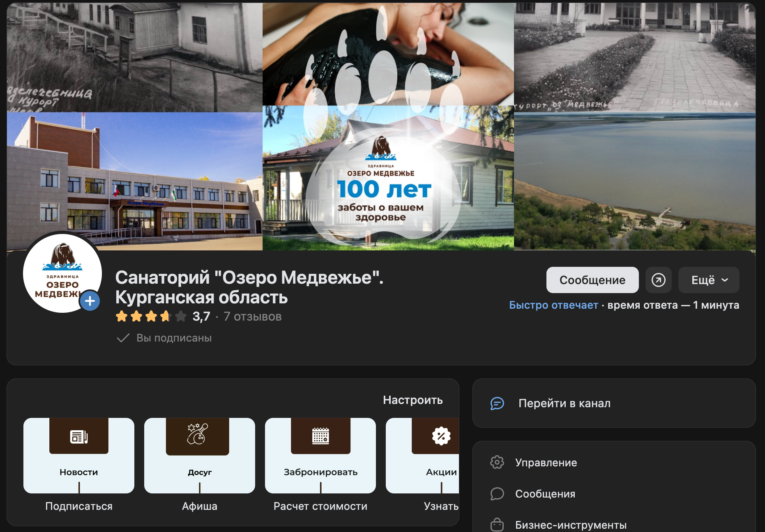Screen dimensions: 765x532
Task: Click the rating stars
Action: point(151,316)
